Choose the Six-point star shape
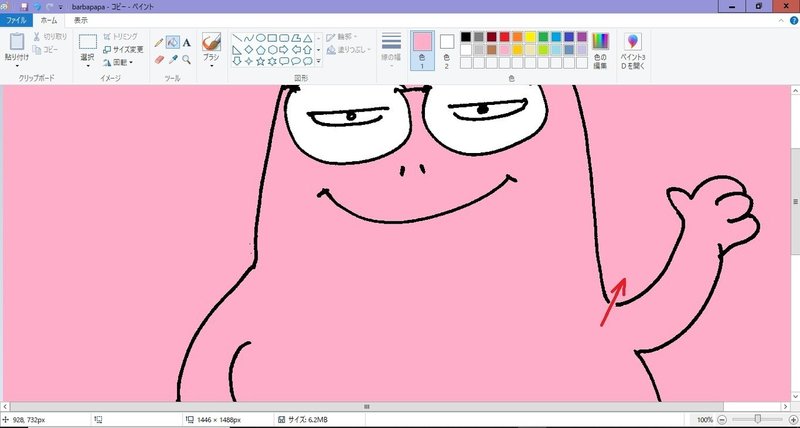The height and width of the screenshot is (428, 800). pyautogui.click(x=272, y=61)
